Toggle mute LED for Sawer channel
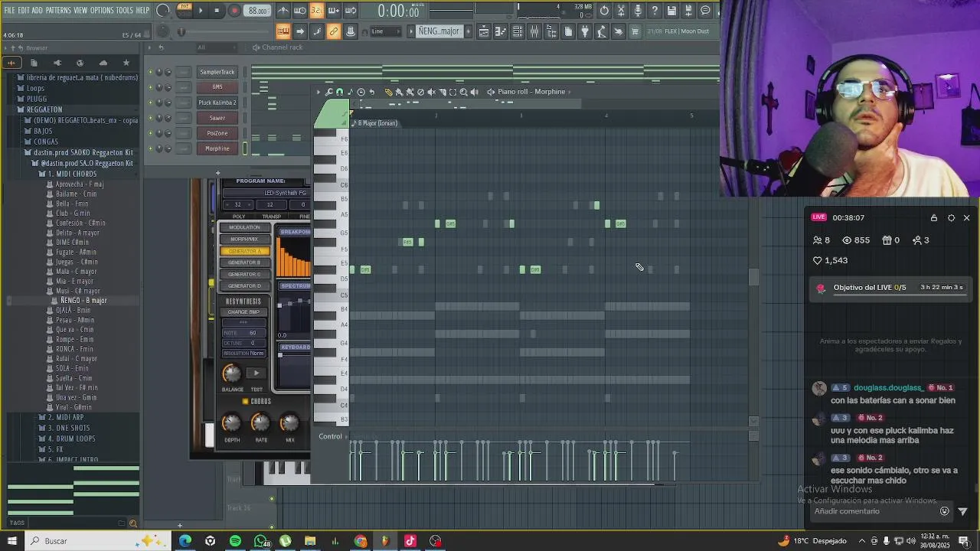 coord(150,118)
